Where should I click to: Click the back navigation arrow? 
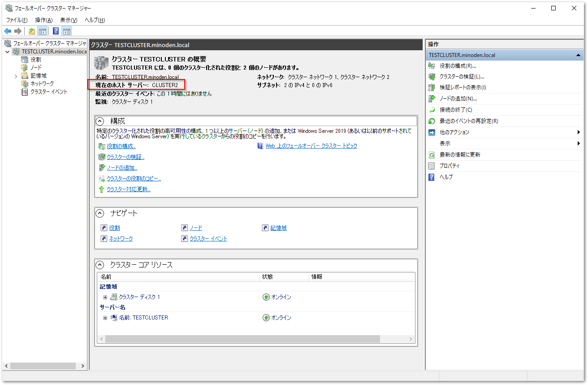(x=8, y=31)
